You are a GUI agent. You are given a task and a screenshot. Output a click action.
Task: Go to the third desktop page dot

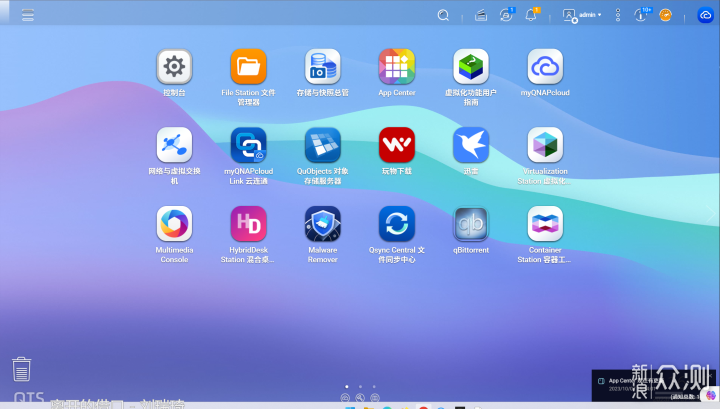[374, 387]
